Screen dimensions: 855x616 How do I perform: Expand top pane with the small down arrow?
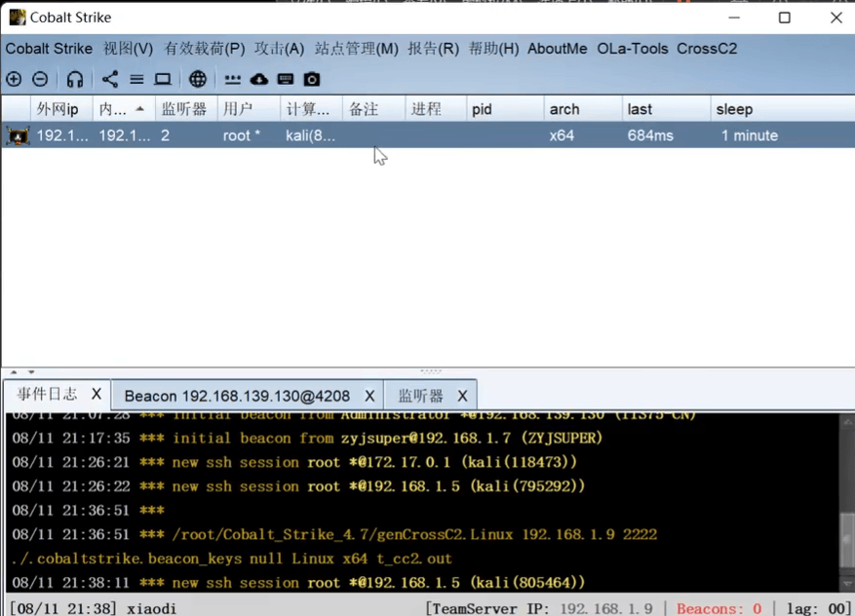(31, 371)
